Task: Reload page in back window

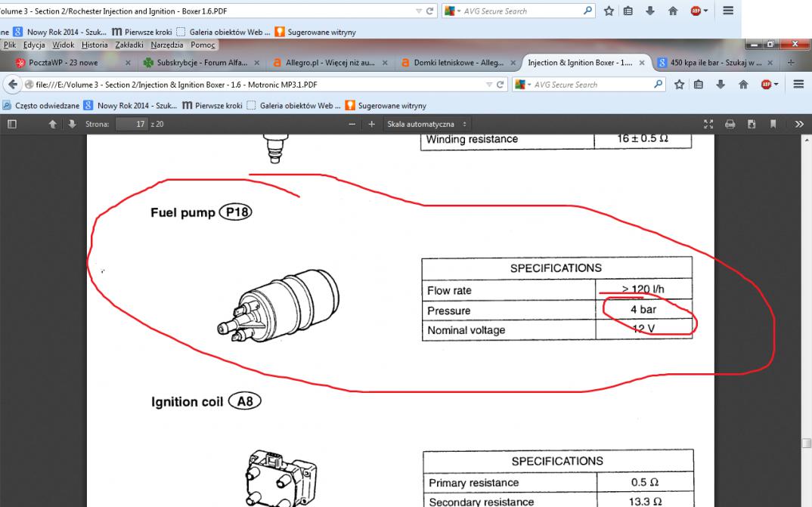Action: click(x=429, y=11)
